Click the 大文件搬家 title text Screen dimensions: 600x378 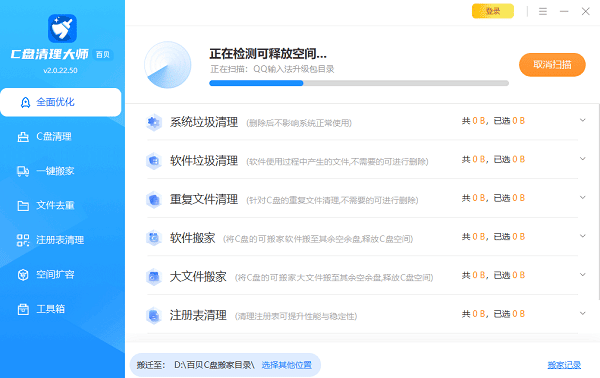click(198, 277)
